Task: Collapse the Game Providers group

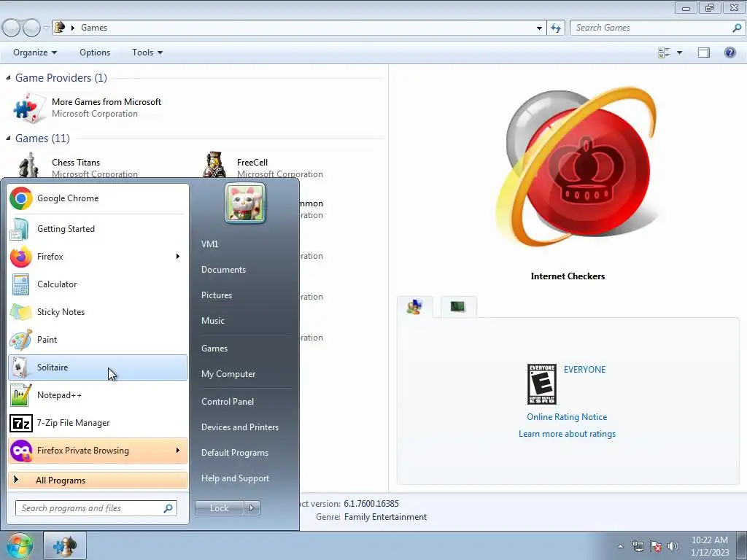Action: [8, 77]
